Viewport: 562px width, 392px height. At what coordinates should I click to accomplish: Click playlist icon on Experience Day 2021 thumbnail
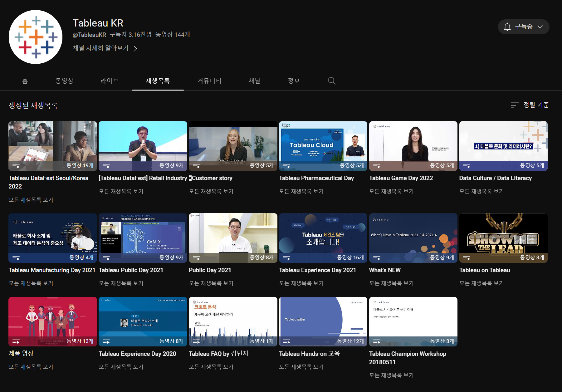(x=286, y=258)
